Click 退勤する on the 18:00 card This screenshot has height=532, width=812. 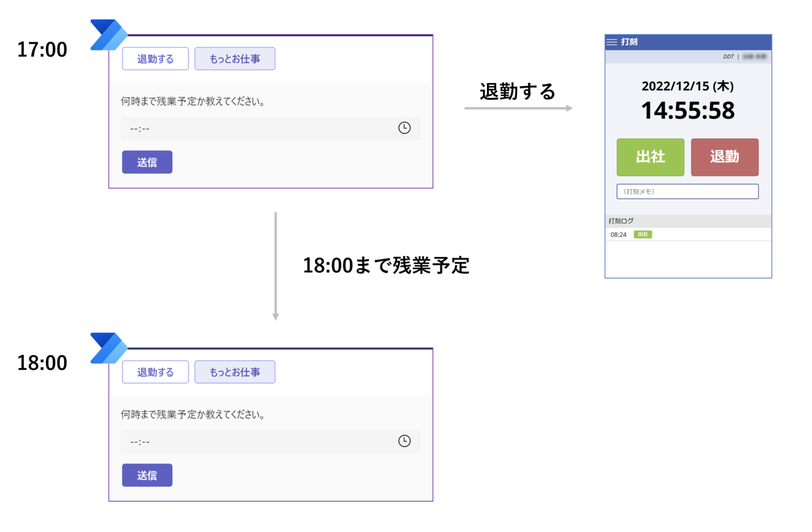155,372
